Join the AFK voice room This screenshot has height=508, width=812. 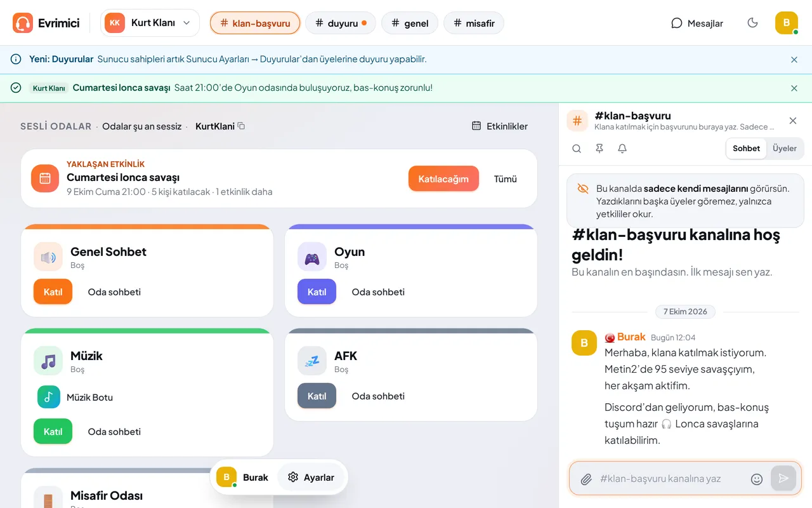tap(317, 396)
